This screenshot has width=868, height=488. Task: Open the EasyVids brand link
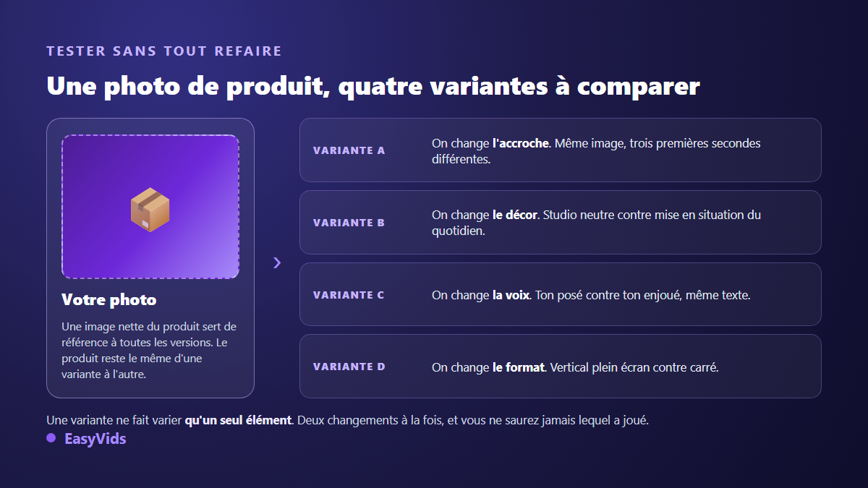(x=95, y=438)
